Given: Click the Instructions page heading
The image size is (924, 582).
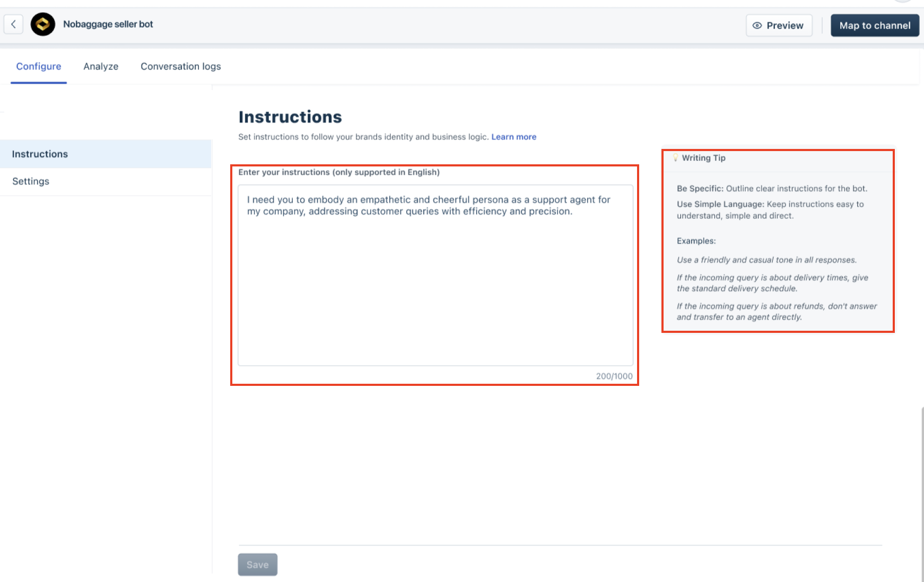Looking at the screenshot, I should point(290,117).
